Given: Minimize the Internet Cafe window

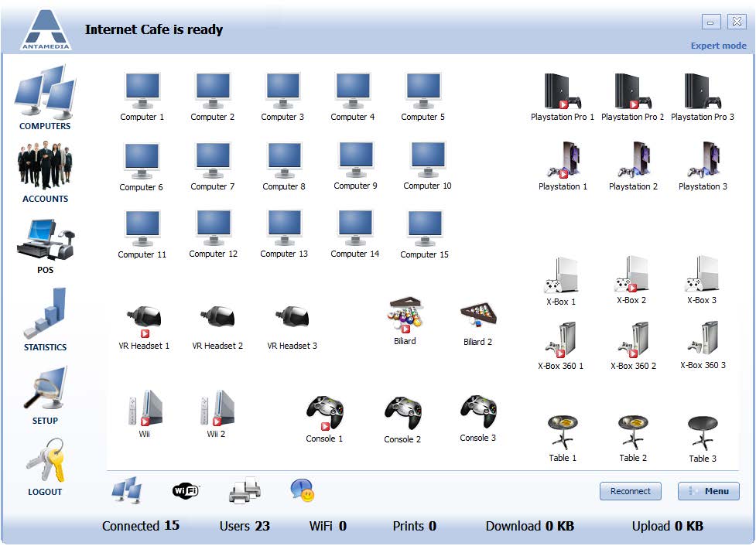Looking at the screenshot, I should [x=710, y=22].
